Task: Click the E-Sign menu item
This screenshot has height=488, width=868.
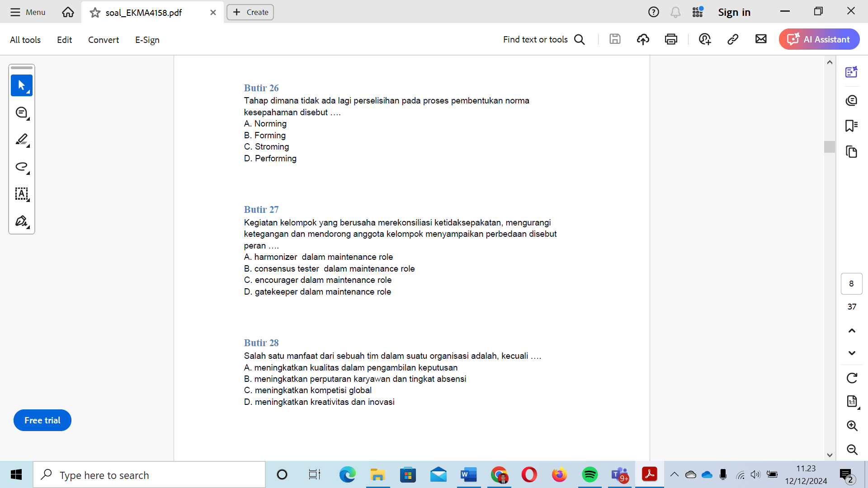Action: point(146,39)
